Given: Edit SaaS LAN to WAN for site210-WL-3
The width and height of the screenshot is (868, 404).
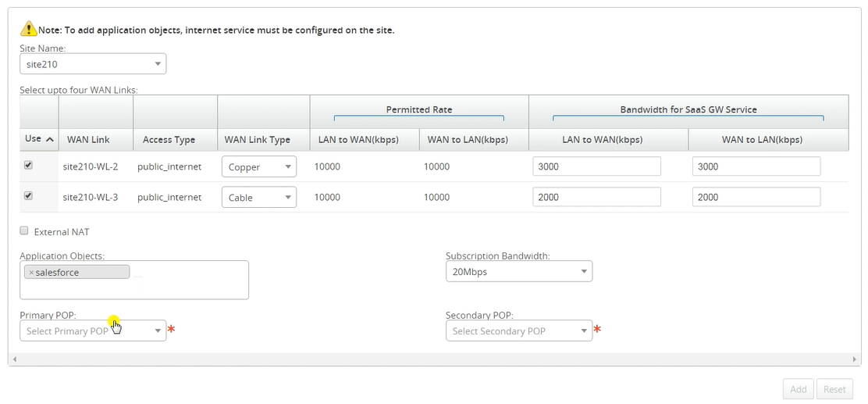Looking at the screenshot, I should [596, 197].
